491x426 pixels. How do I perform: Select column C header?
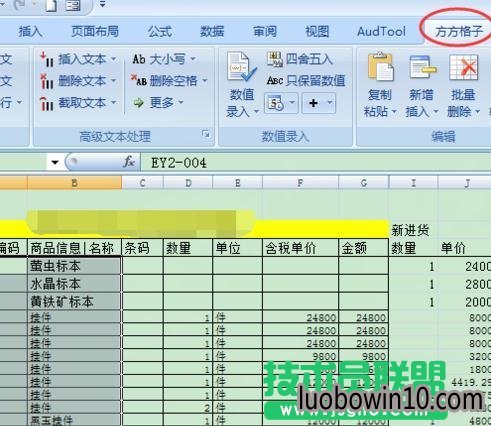pos(142,183)
